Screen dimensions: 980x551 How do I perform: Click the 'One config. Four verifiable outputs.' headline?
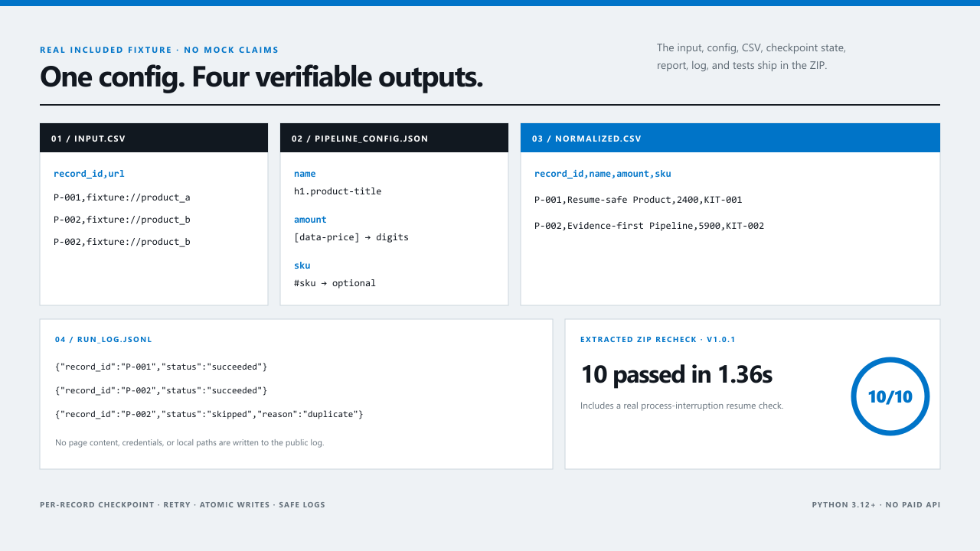(262, 77)
